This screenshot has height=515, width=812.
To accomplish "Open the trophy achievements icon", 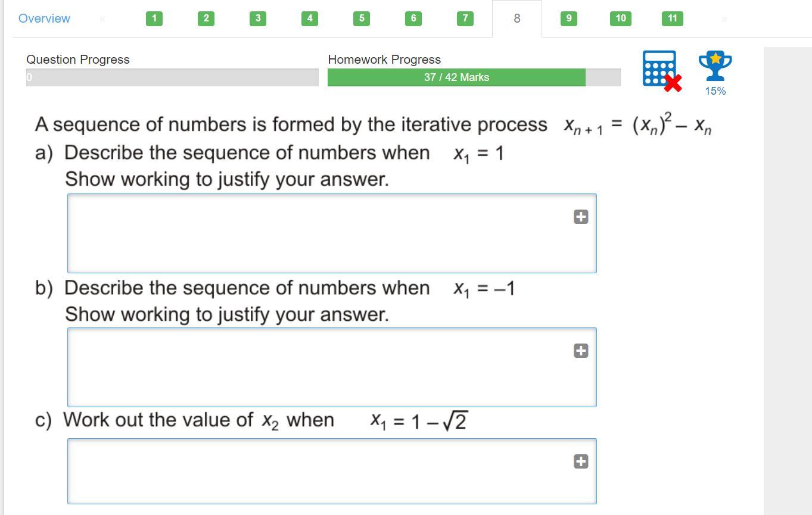I will tap(715, 66).
